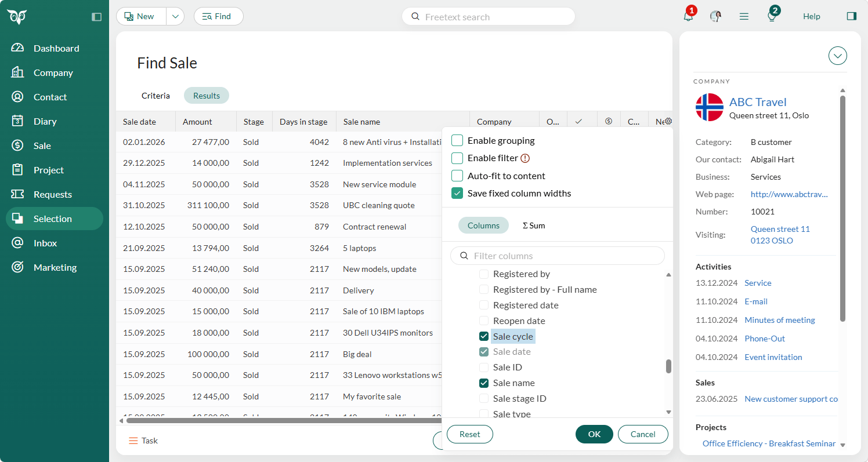The image size is (868, 462).
Task: Enable grouping checkbox
Action: tap(457, 140)
